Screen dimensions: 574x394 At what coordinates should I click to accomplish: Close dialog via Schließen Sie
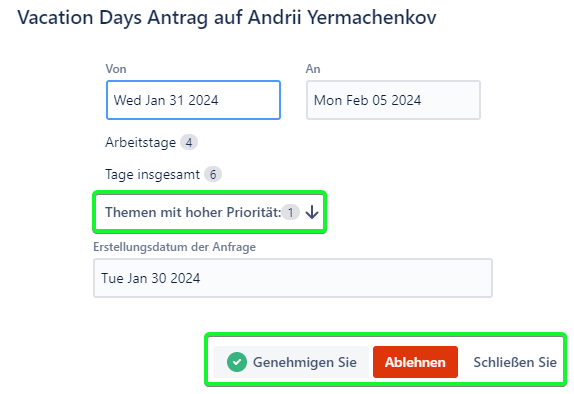click(515, 362)
